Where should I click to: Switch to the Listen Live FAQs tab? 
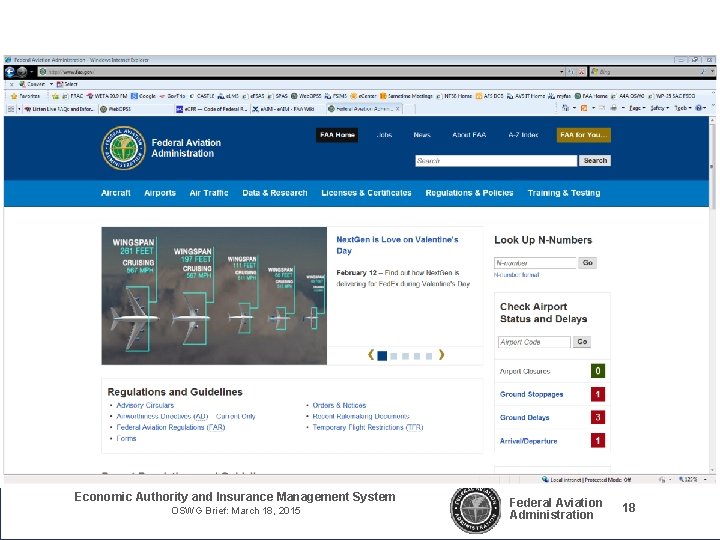pyautogui.click(x=60, y=109)
